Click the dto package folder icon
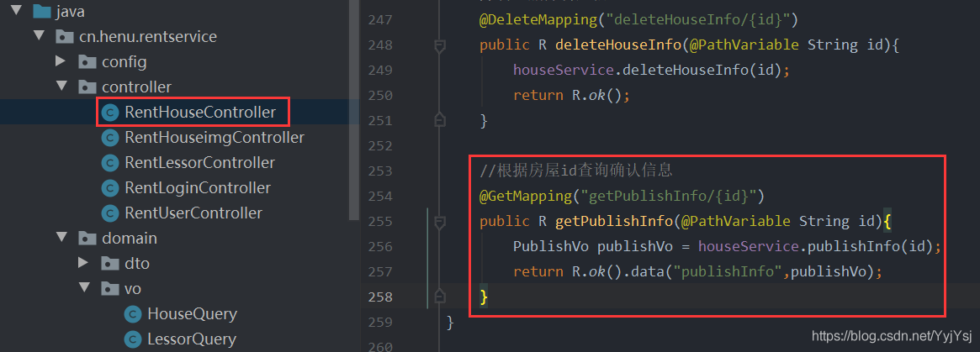This screenshot has height=352, width=980. coord(109,264)
